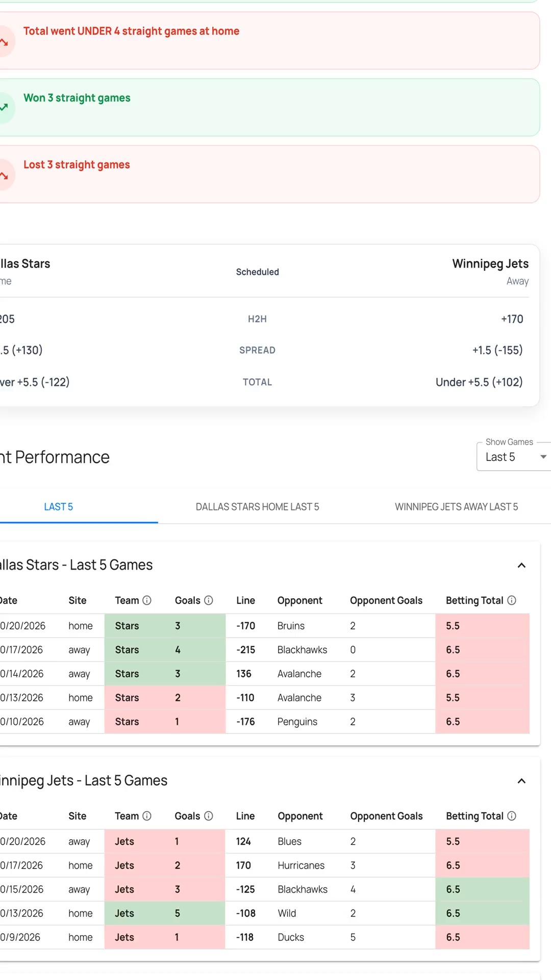This screenshot has width=551, height=980.
Task: Click info icon beside Stars Goals column
Action: tap(209, 600)
